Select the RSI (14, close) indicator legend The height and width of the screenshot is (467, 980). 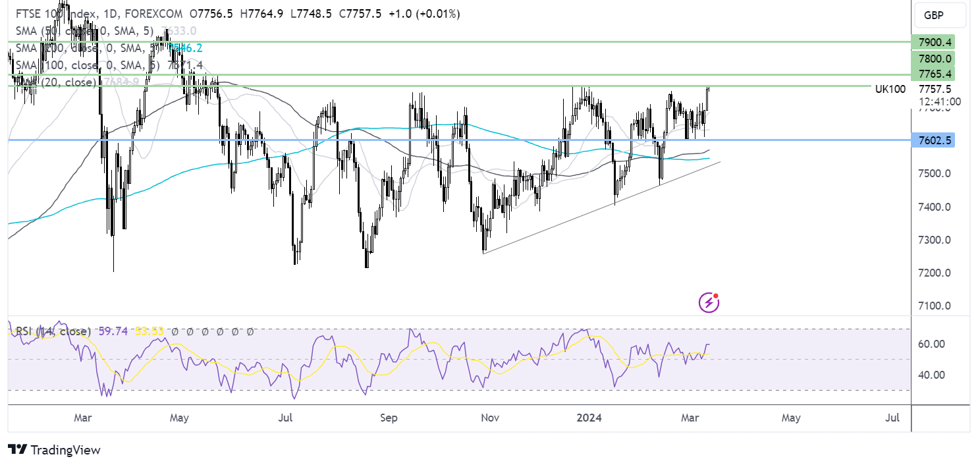[x=52, y=331]
